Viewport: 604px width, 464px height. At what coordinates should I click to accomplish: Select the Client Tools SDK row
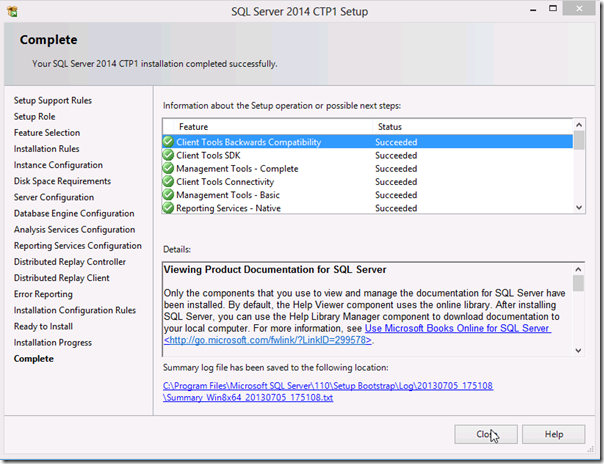coord(367,155)
